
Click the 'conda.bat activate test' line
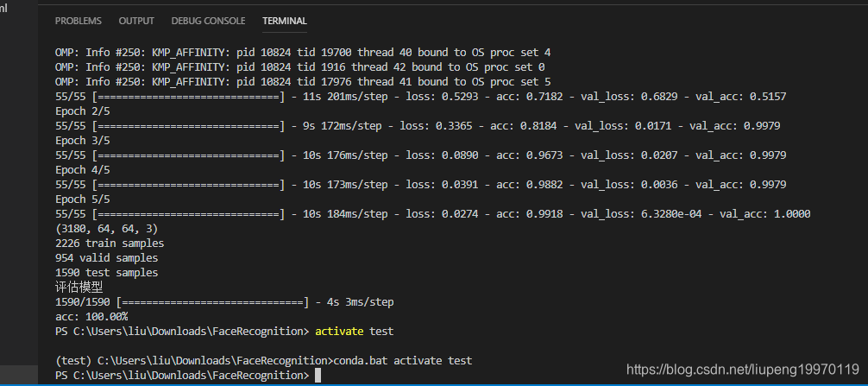263,360
